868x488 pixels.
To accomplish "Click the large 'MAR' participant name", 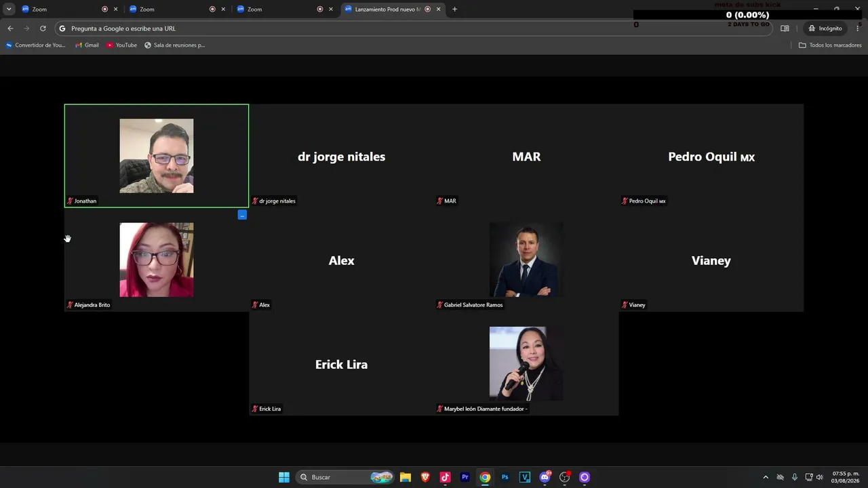I will [x=526, y=157].
